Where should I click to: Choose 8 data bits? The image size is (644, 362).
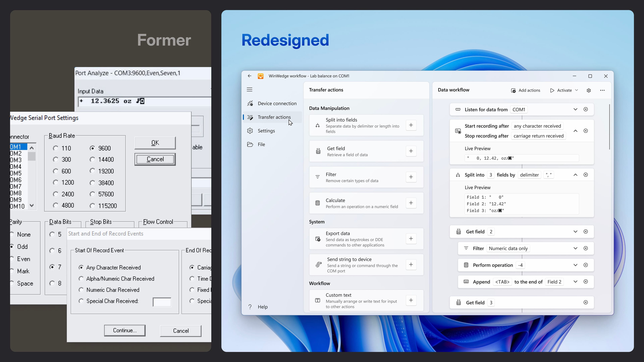click(x=52, y=283)
